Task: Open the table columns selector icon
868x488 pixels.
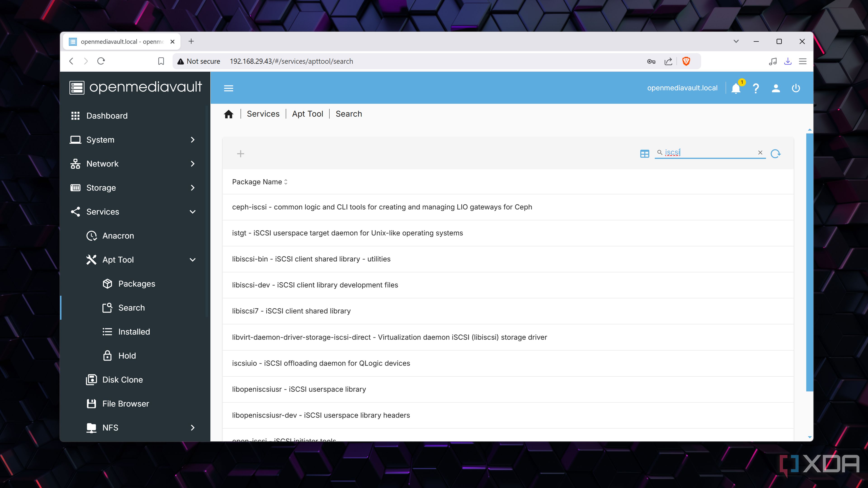Action: point(644,154)
